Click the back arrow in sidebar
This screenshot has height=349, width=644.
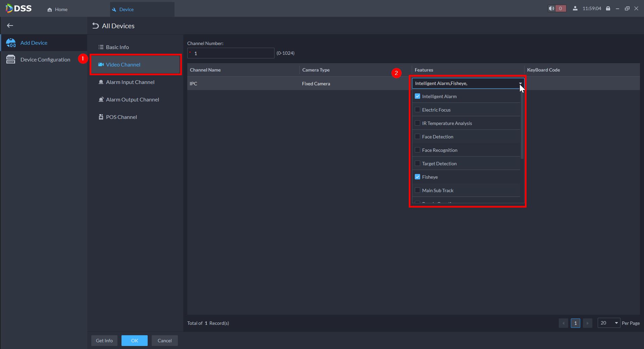[x=10, y=26]
